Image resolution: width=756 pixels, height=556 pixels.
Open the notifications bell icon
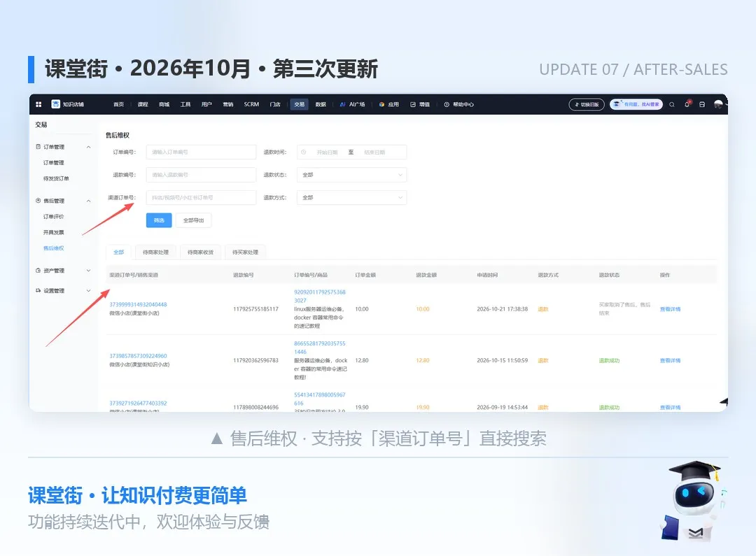[687, 104]
